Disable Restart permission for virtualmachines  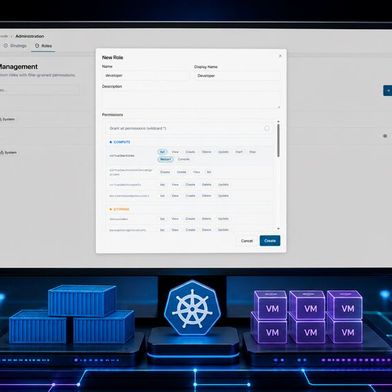165,159
